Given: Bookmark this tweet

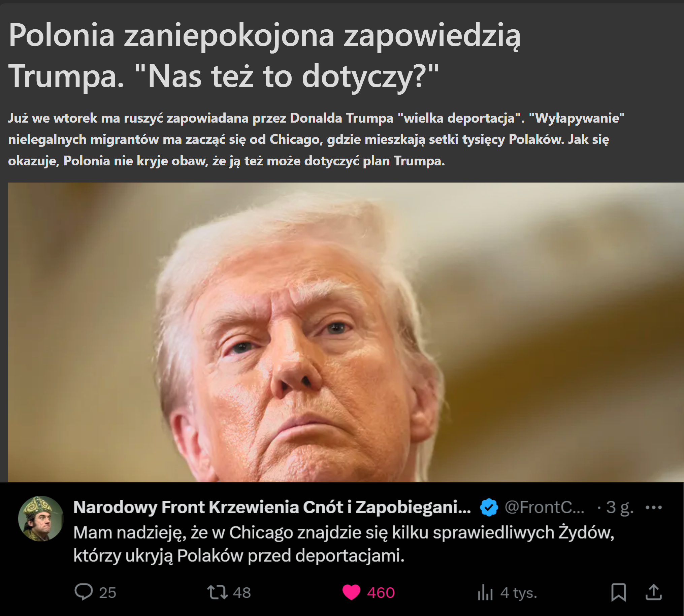Looking at the screenshot, I should coord(618,592).
